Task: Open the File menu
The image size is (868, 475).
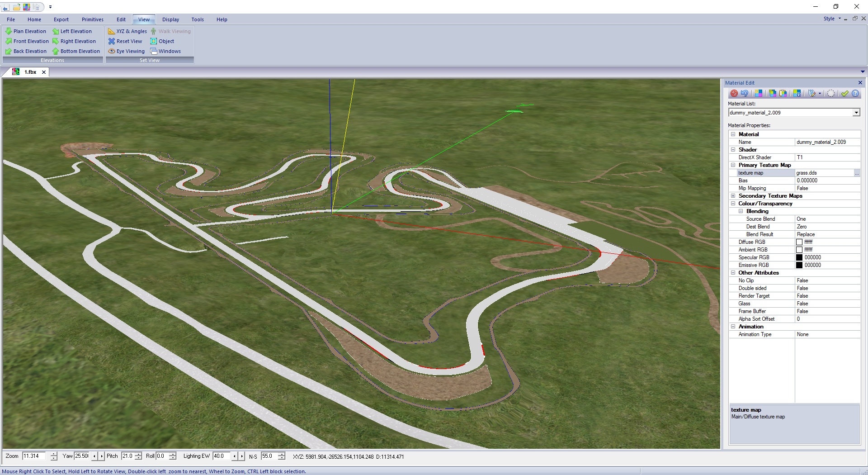Action: pos(11,19)
